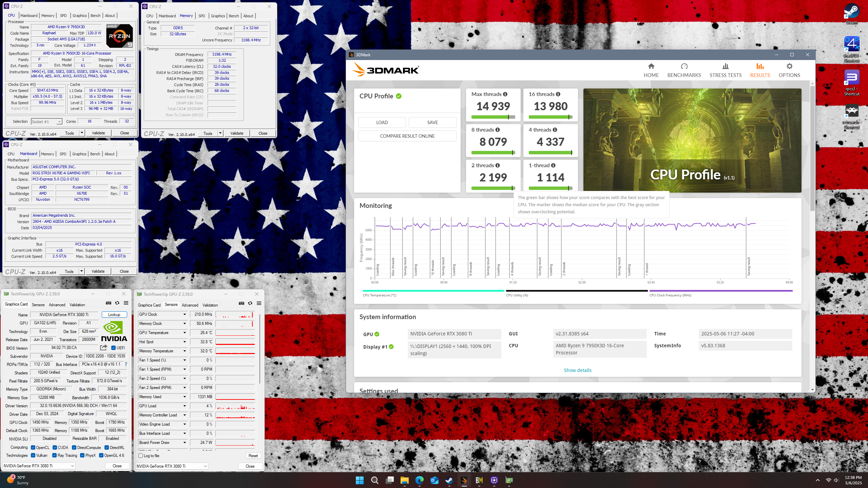Viewport: 868px width, 488px height.
Task: Click the CPU Temperature teal legend bar
Action: [x=433, y=291]
